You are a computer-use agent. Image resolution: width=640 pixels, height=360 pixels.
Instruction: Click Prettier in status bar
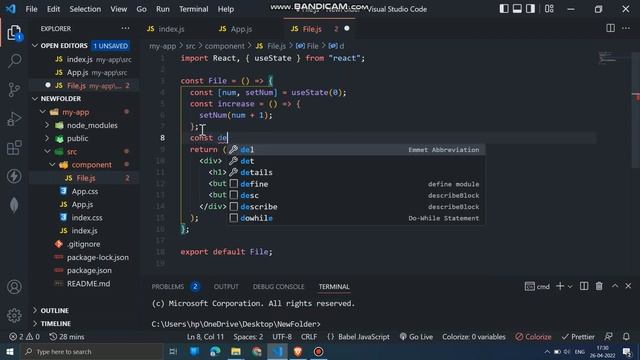578,337
